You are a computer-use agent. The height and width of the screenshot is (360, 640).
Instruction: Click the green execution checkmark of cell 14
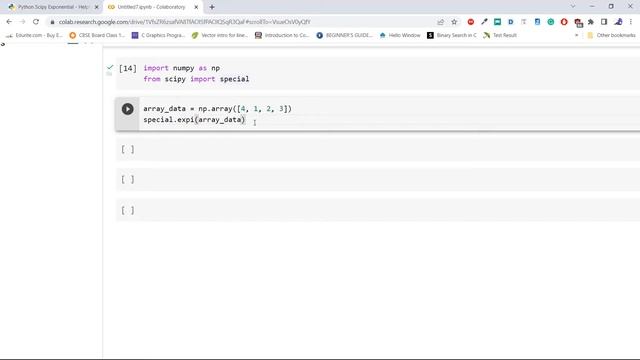(110, 67)
